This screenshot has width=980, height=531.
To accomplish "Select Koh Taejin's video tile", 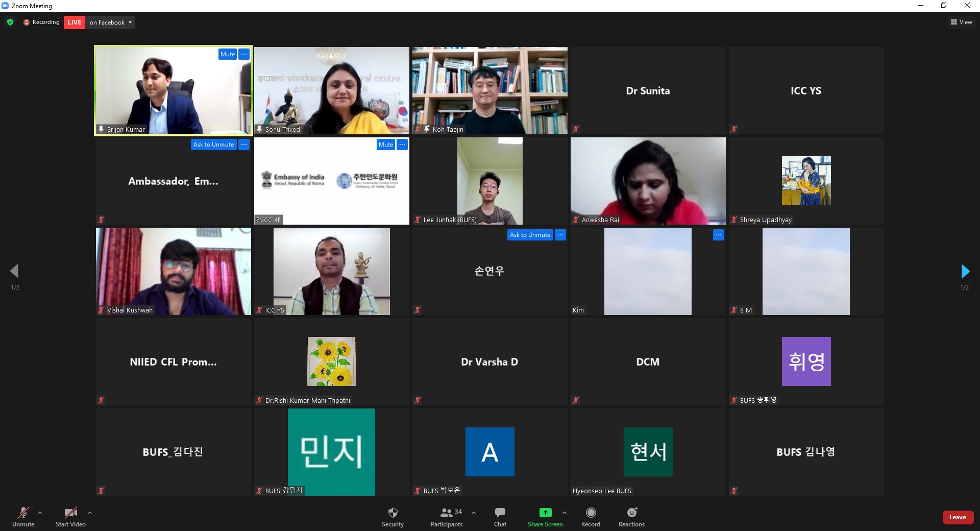I will [x=489, y=91].
